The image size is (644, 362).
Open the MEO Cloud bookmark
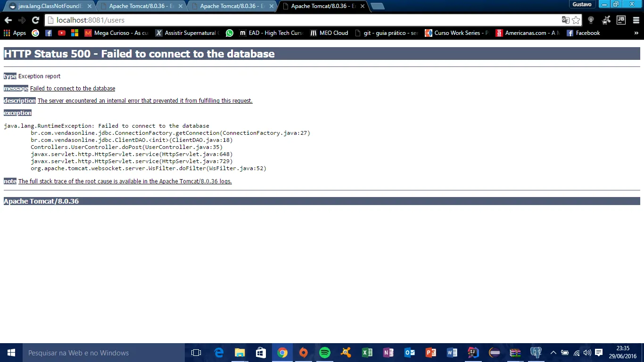(329, 33)
